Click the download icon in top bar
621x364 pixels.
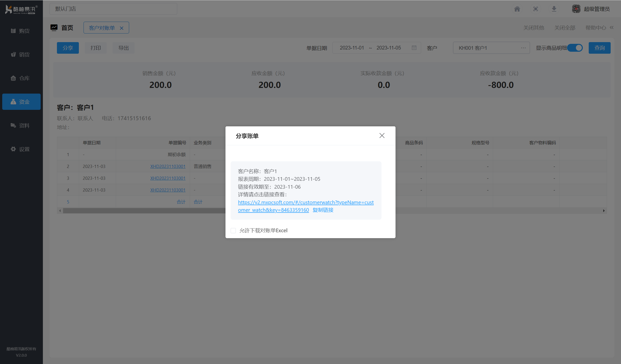pos(554,9)
